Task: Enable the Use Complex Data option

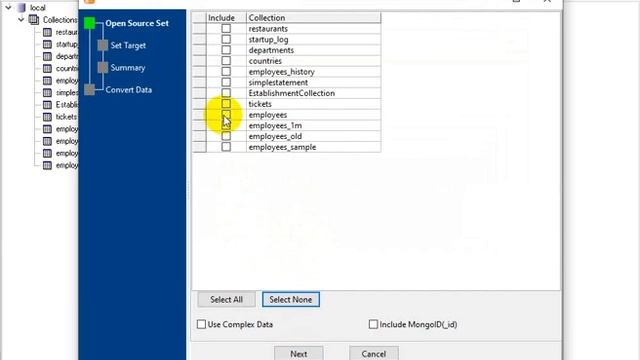Action: (201, 324)
